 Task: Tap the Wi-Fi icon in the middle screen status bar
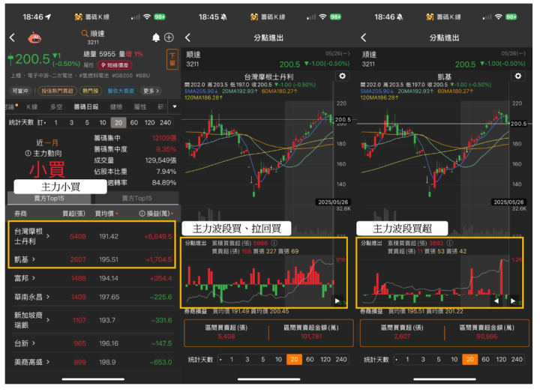pyautogui.click(x=322, y=16)
